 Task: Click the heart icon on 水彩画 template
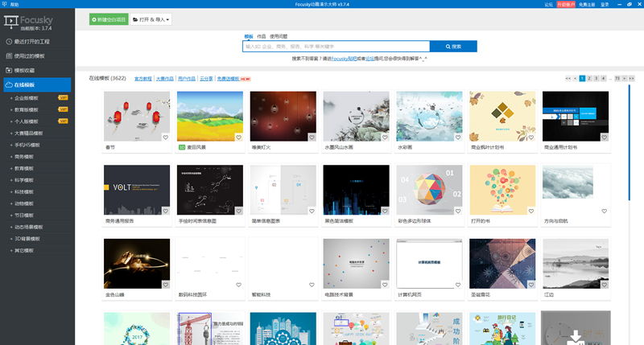(457, 138)
